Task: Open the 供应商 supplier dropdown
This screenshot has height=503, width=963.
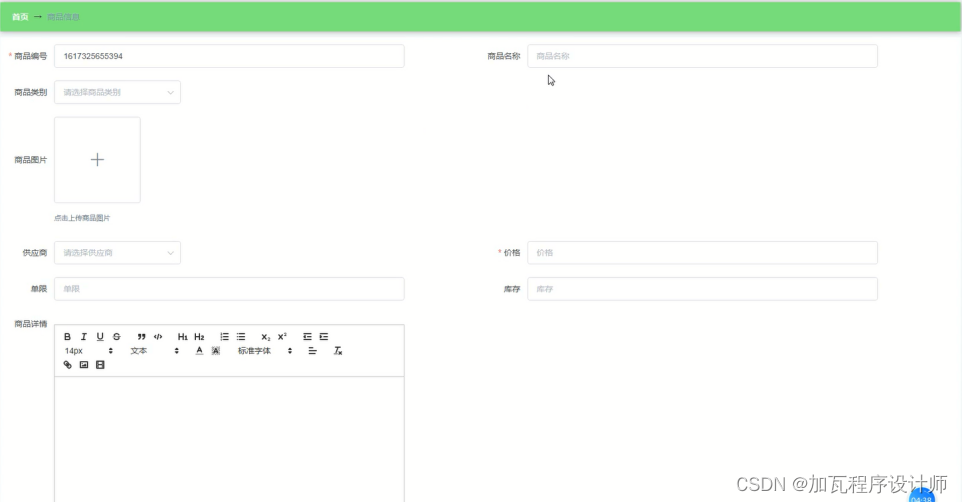Action: click(x=117, y=252)
